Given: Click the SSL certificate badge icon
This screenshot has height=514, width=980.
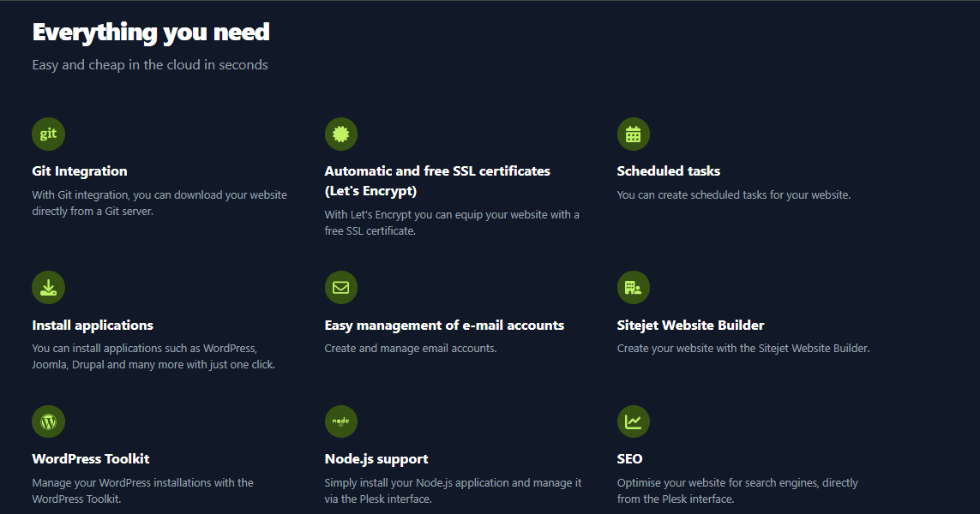Looking at the screenshot, I should (x=340, y=134).
